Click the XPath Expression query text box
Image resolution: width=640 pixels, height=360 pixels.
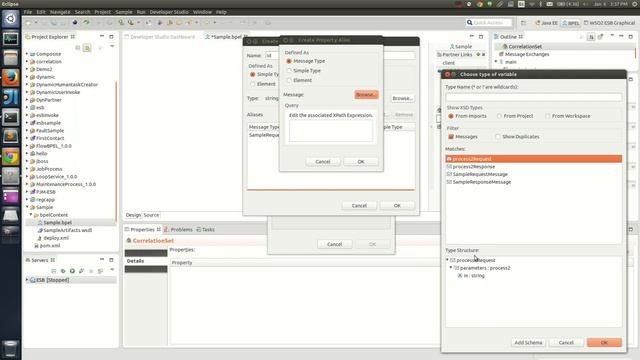331,131
